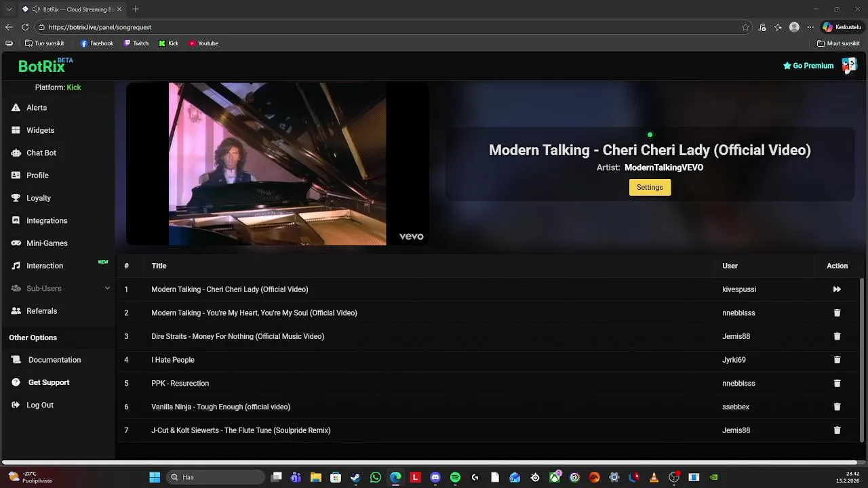Skip the currently playing Cheri Cheri Lady song
Screen dimensions: 868x488
pos(837,289)
